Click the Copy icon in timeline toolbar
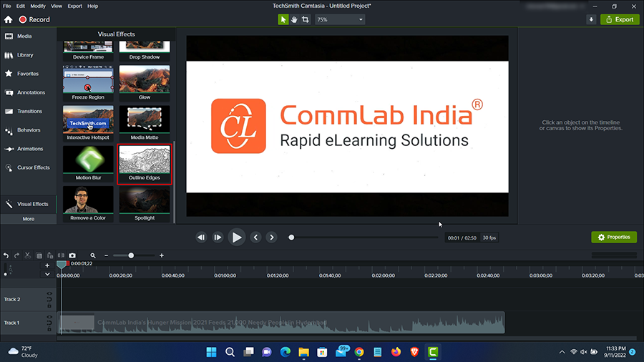Image resolution: width=644 pixels, height=362 pixels. [x=39, y=255]
